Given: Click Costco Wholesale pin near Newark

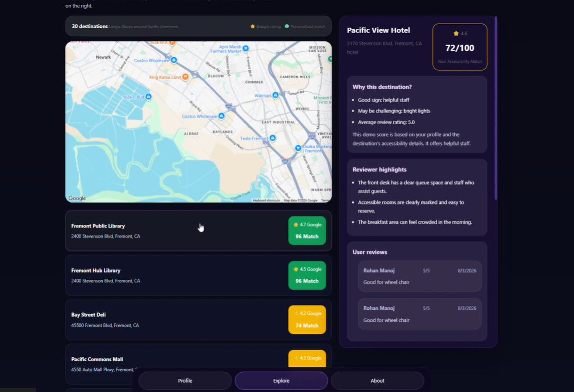Looking at the screenshot, I should click(x=174, y=60).
